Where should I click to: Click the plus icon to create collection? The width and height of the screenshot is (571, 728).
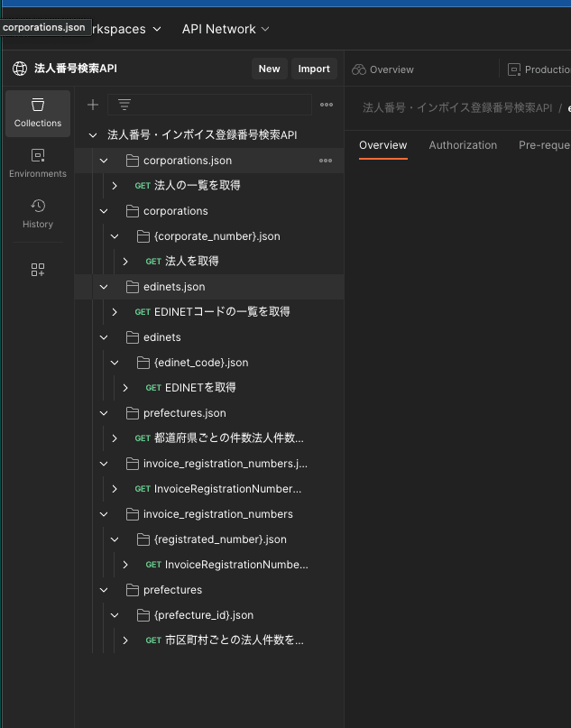[x=93, y=105]
